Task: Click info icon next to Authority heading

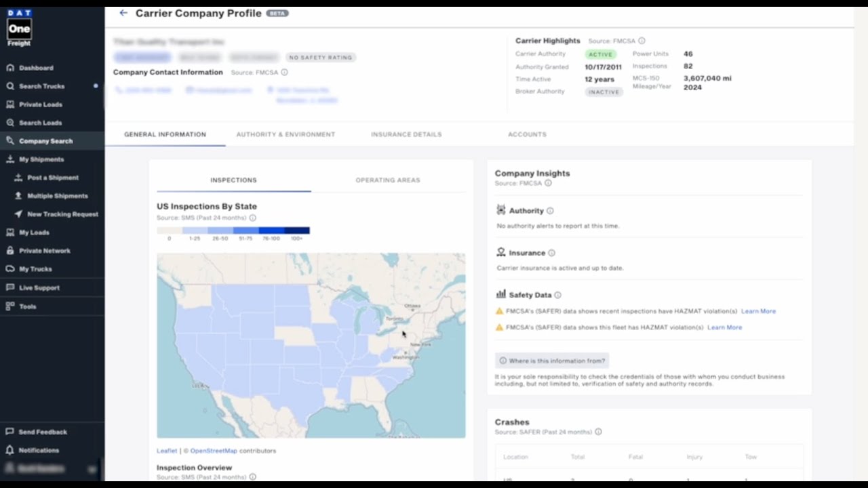Action: (x=550, y=211)
